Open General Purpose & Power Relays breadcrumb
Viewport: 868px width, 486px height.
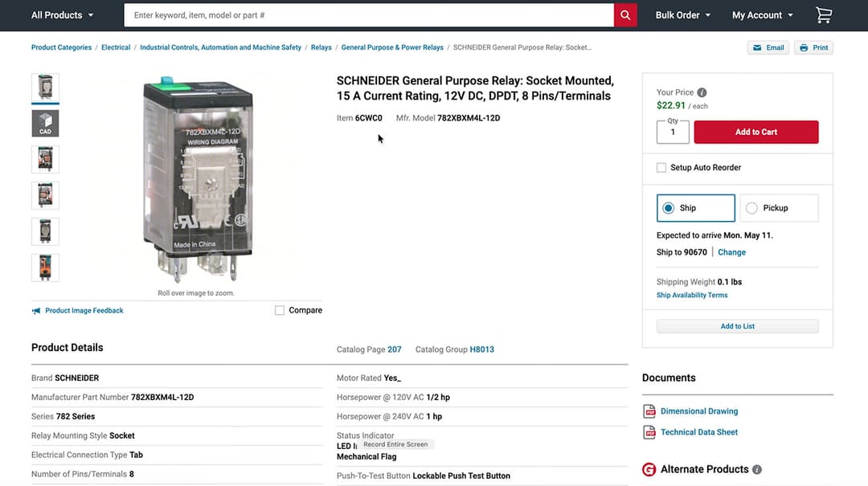point(392,47)
